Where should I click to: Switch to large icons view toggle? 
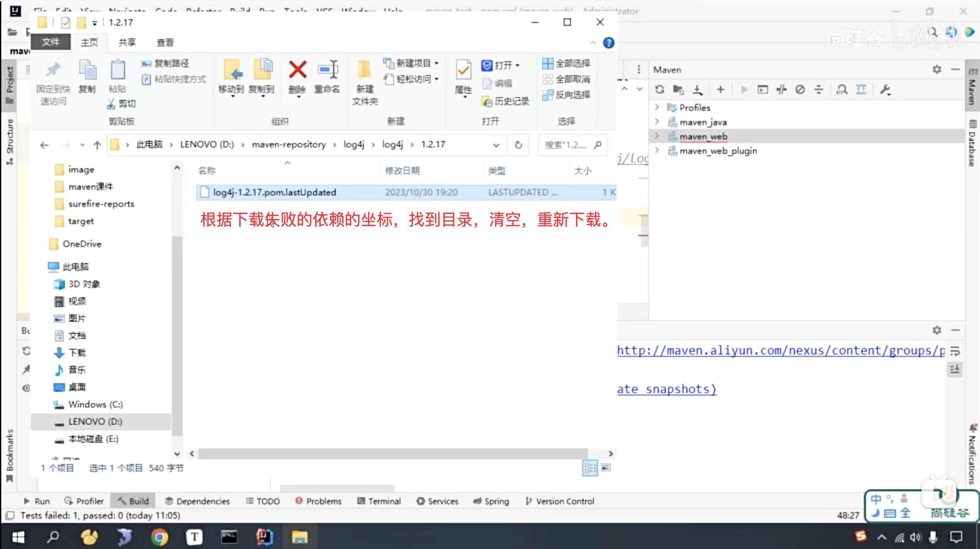point(606,468)
